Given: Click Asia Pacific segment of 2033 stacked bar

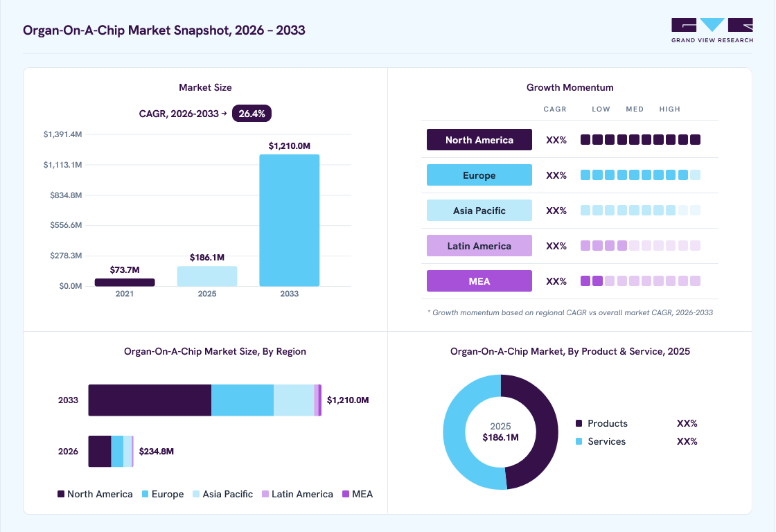Looking at the screenshot, I should coord(294,400).
